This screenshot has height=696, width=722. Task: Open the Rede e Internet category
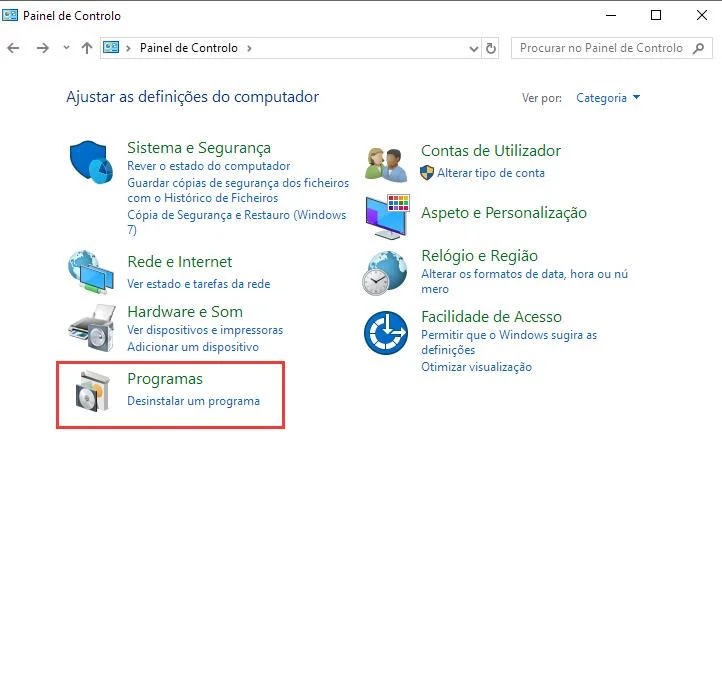pyautogui.click(x=180, y=261)
